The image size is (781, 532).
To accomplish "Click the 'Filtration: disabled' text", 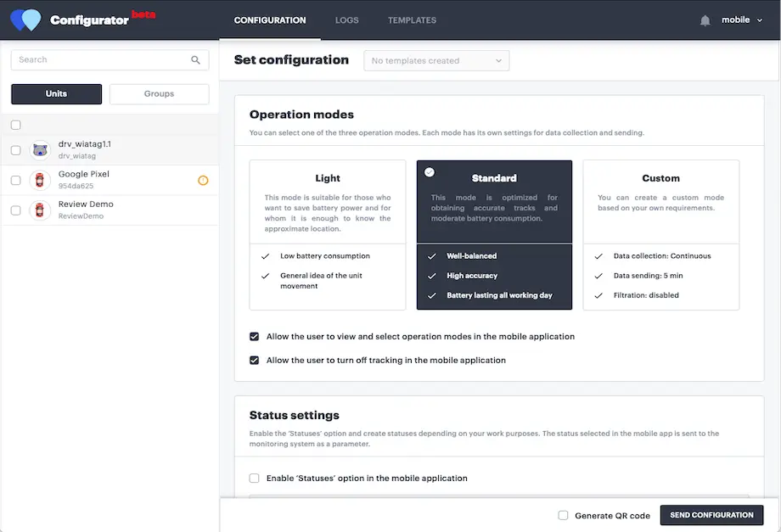I will click(x=646, y=295).
